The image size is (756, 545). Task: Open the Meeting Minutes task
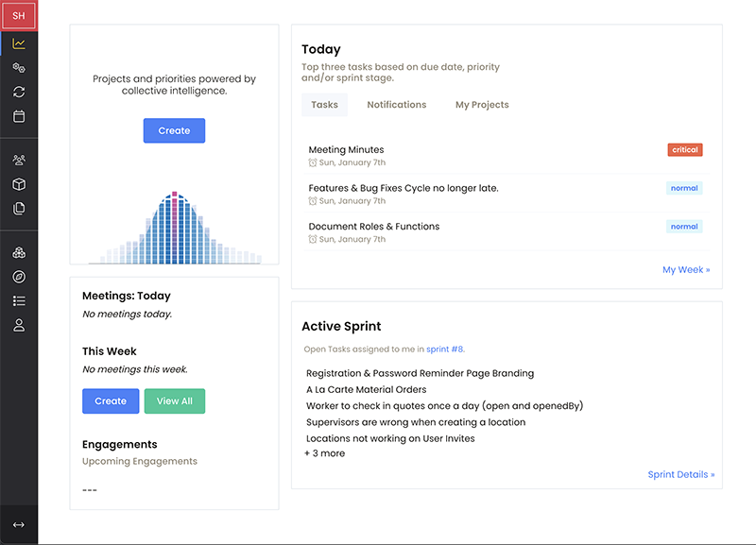click(x=346, y=149)
